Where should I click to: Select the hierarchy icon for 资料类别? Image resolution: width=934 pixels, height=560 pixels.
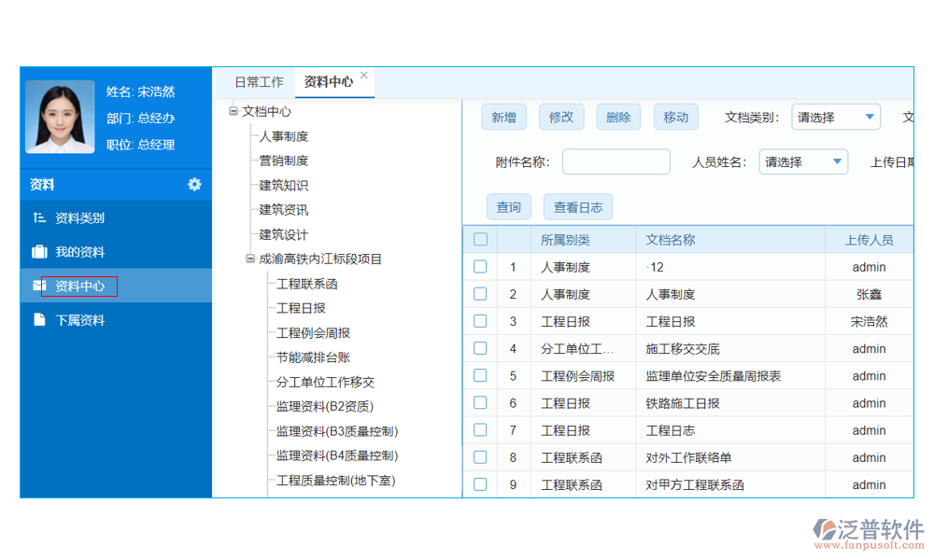click(37, 217)
